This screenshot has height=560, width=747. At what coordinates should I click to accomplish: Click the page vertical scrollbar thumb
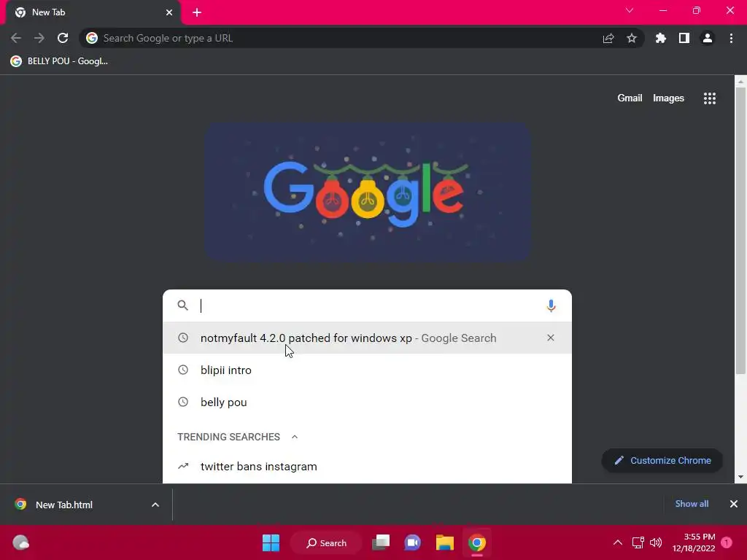coord(740,231)
